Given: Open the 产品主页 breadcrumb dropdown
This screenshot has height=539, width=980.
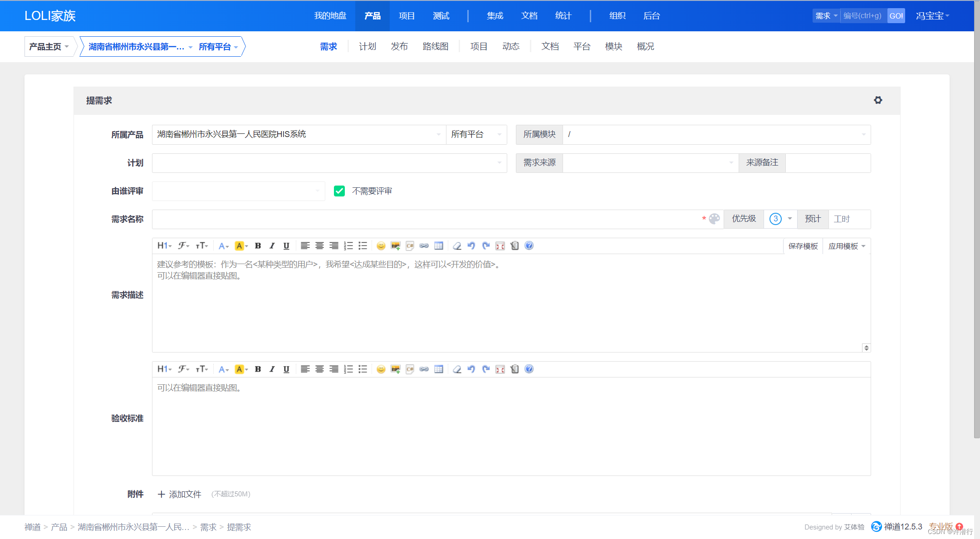Looking at the screenshot, I should (49, 47).
